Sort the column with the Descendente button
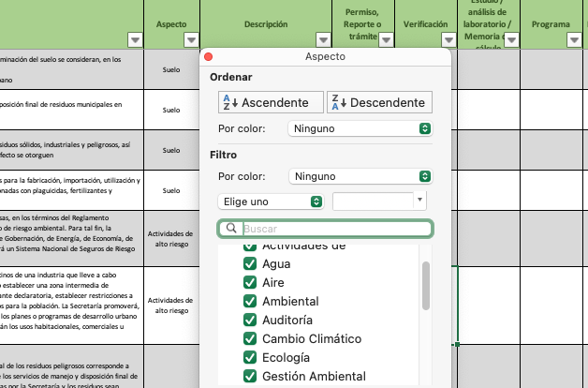 (378, 102)
